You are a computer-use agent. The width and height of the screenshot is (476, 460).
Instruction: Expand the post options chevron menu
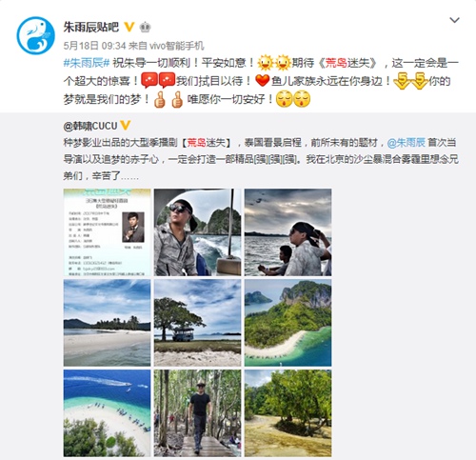455,20
